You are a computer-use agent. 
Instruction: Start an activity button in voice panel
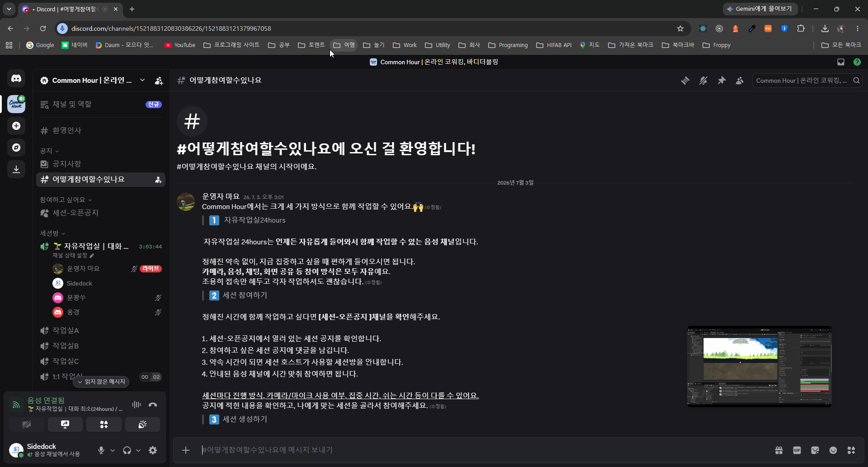(x=104, y=424)
